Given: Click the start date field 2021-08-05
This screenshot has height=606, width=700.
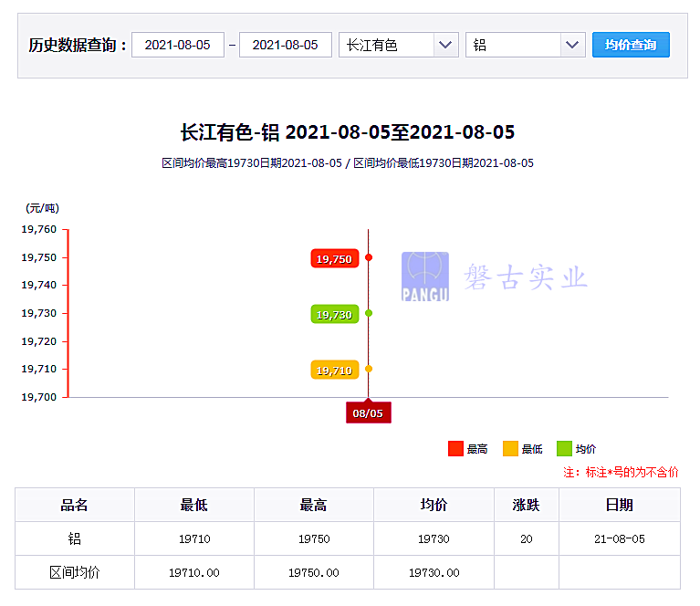Looking at the screenshot, I should (x=178, y=45).
